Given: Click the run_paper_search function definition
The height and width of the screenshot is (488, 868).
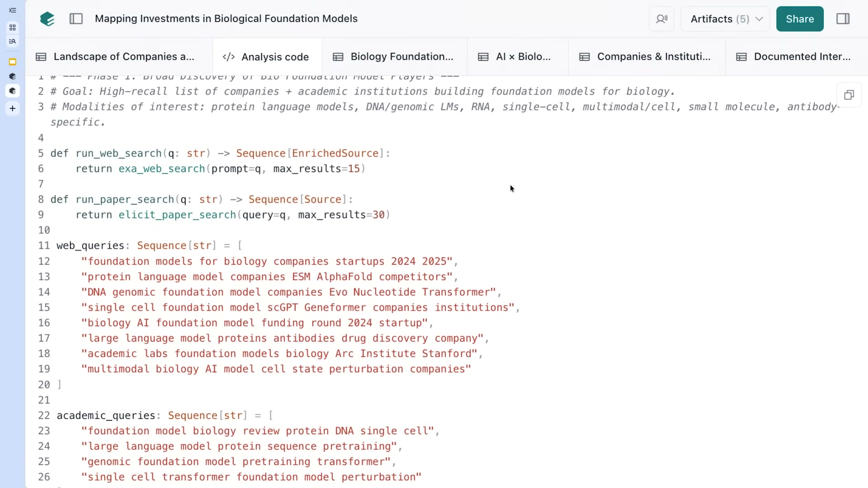Looking at the screenshot, I should [x=202, y=200].
